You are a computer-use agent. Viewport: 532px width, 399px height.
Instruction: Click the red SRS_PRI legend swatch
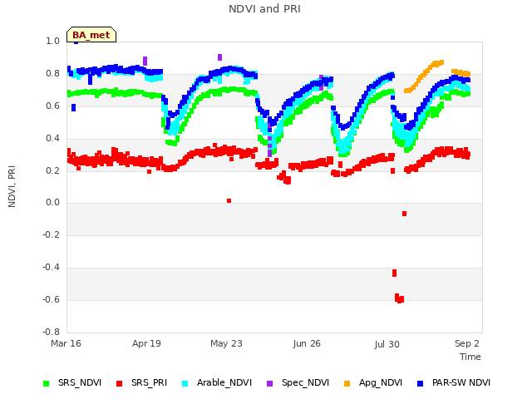pyautogui.click(x=119, y=383)
